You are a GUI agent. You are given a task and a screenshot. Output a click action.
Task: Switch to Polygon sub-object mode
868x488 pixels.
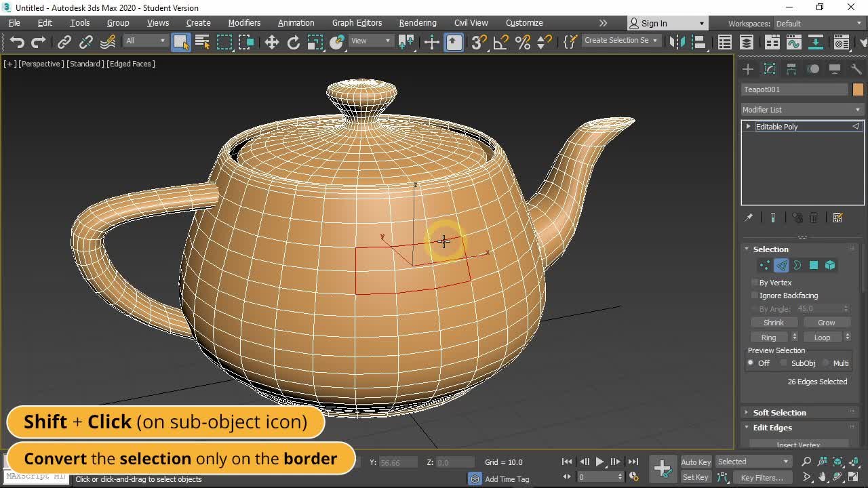coord(814,266)
